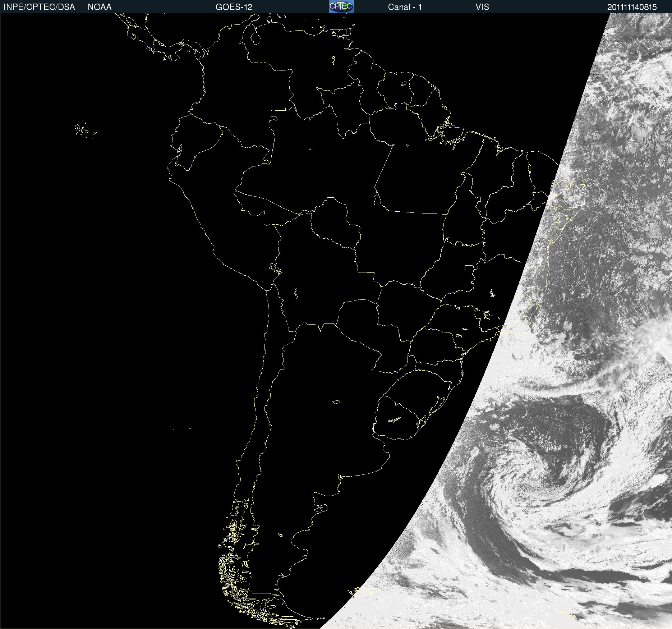672x629 pixels.
Task: Click the NOAA label in header
Action: point(100,7)
